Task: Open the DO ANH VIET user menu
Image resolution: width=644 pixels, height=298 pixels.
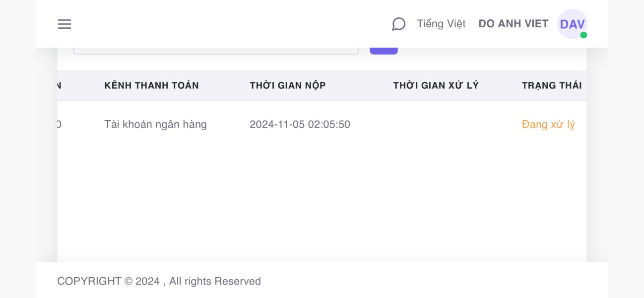Action: pyautogui.click(x=513, y=24)
